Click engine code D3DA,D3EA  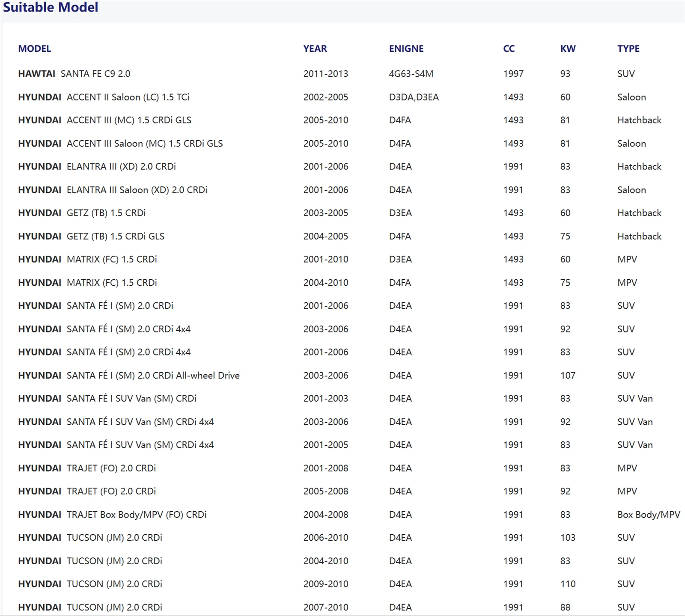(414, 97)
